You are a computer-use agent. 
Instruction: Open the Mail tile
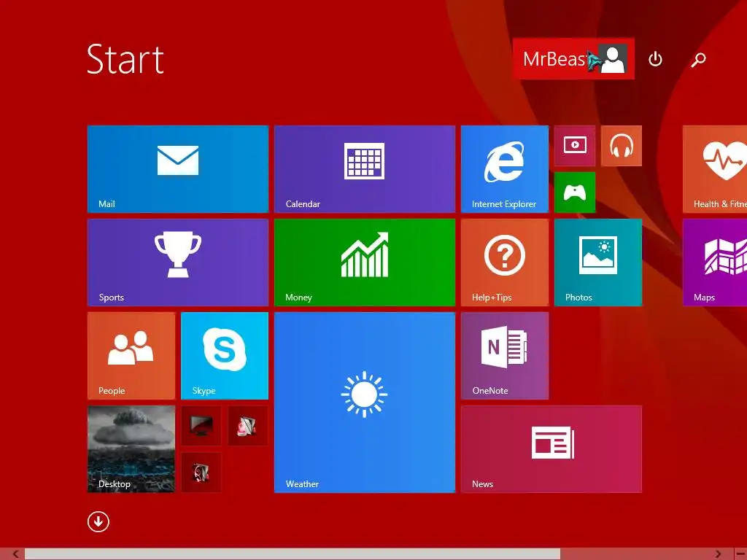[178, 169]
